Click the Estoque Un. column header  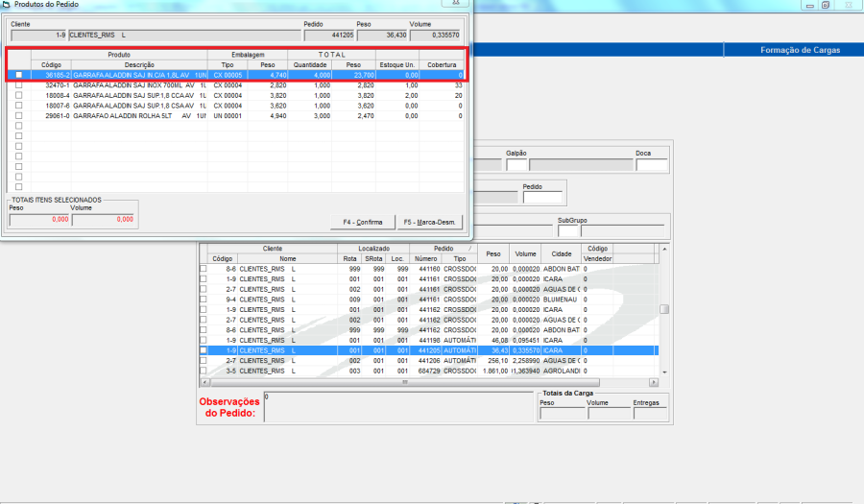point(397,65)
